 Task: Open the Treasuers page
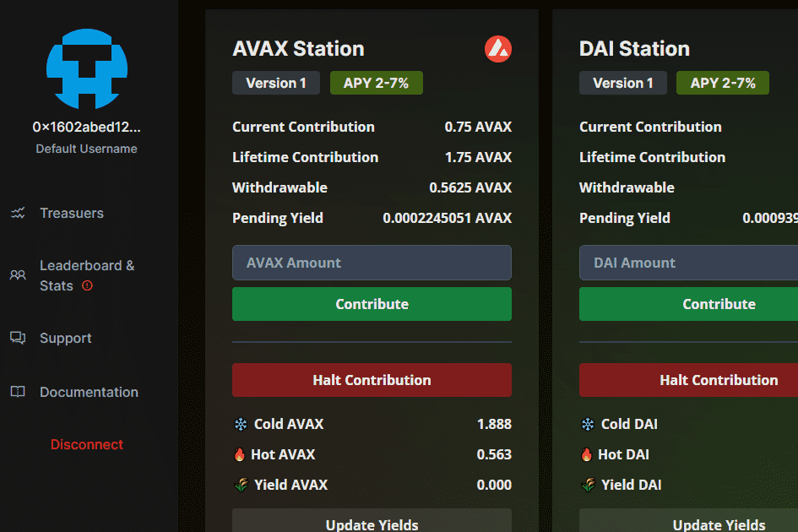(x=72, y=213)
